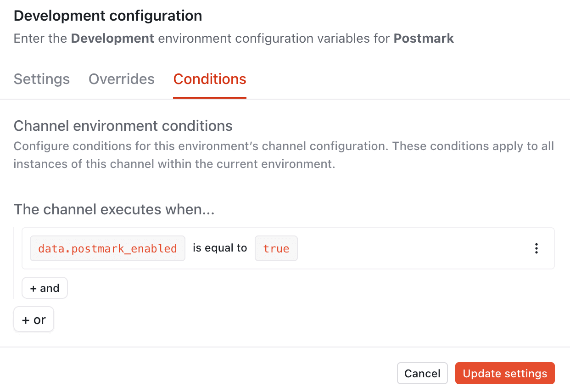
Task: Add an OR condition group
Action: [34, 319]
